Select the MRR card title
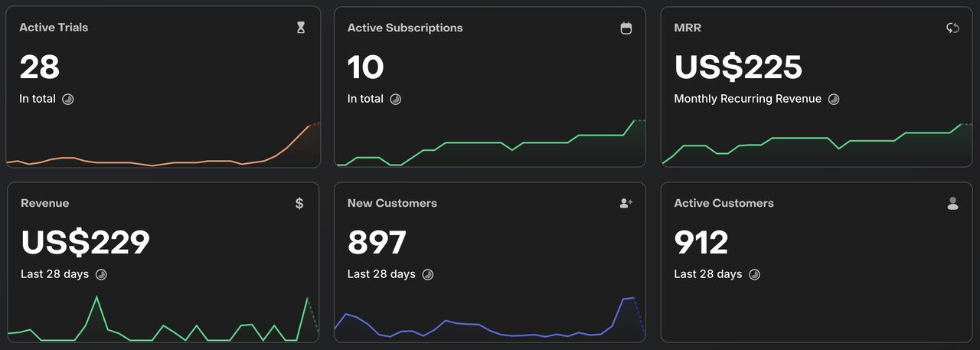The image size is (980, 350). click(x=688, y=28)
